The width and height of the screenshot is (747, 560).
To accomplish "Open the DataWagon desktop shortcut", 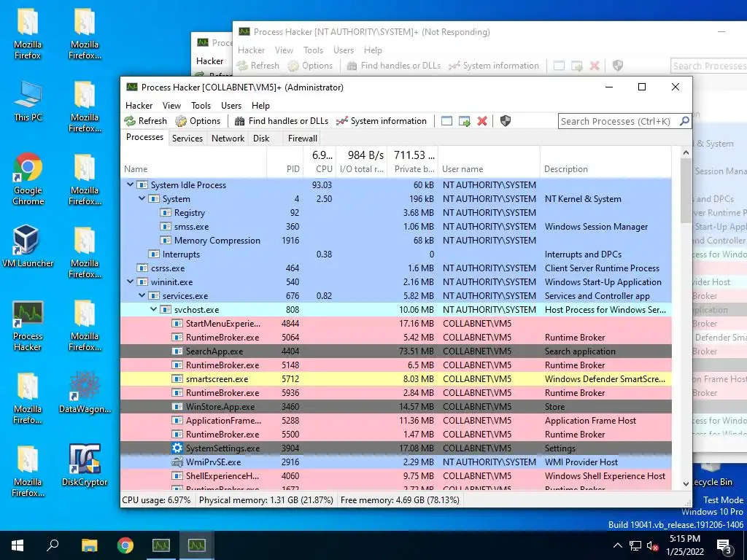I will coord(85,392).
